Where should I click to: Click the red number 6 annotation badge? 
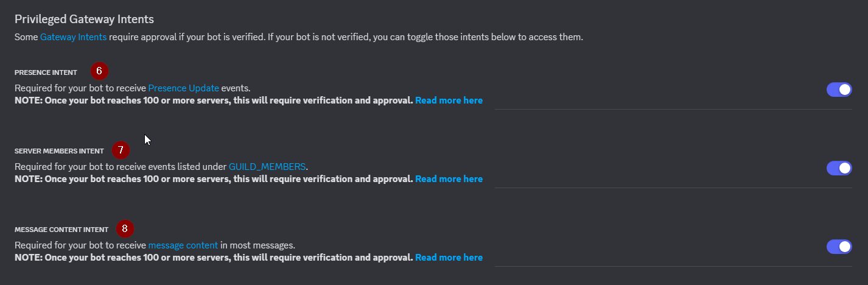[x=99, y=71]
